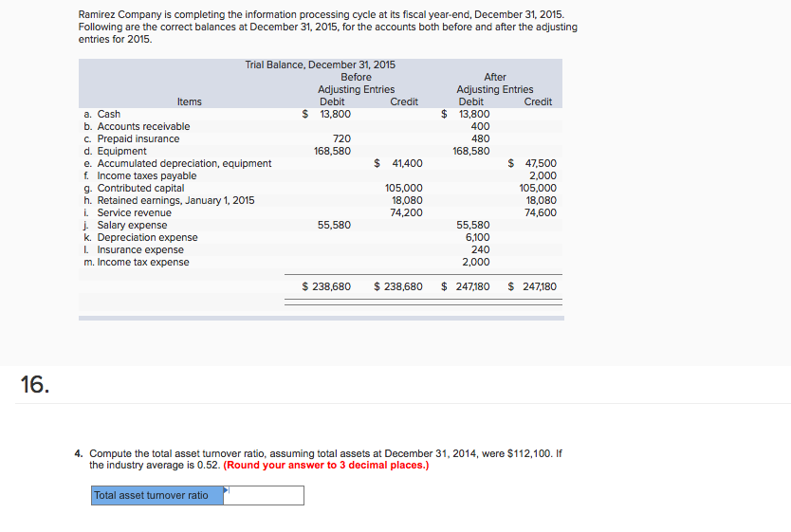Click the Income tax expense debit value 2,000
The width and height of the screenshot is (791, 532).
coord(476,263)
